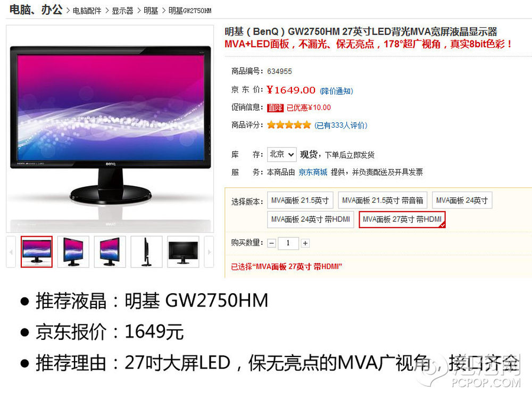Click the minus quantity button

pyautogui.click(x=272, y=243)
